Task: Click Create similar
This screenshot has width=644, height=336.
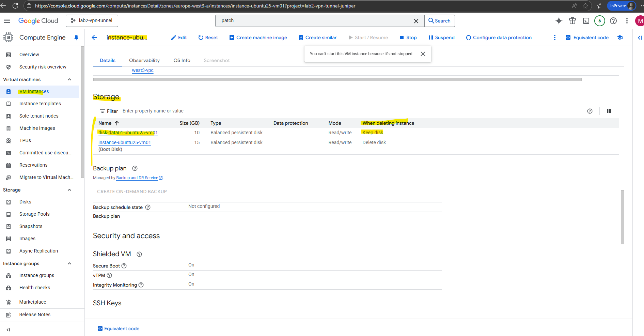Action: [x=318, y=37]
